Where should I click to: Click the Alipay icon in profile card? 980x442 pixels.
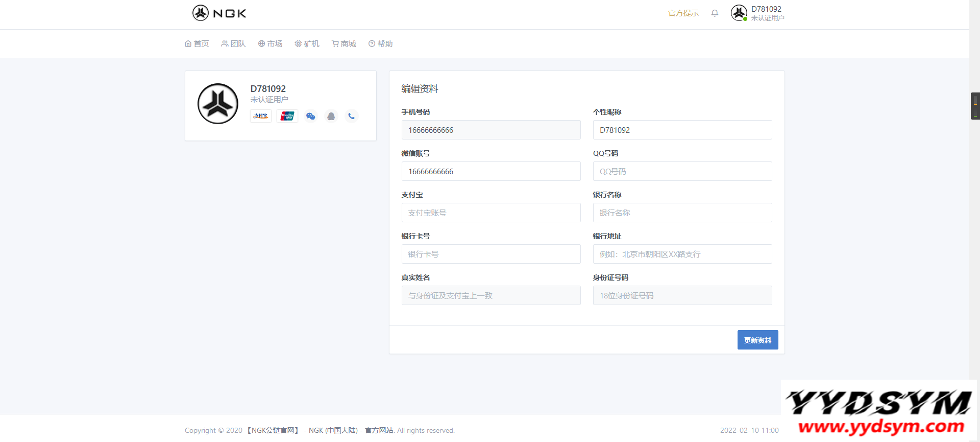(x=261, y=116)
